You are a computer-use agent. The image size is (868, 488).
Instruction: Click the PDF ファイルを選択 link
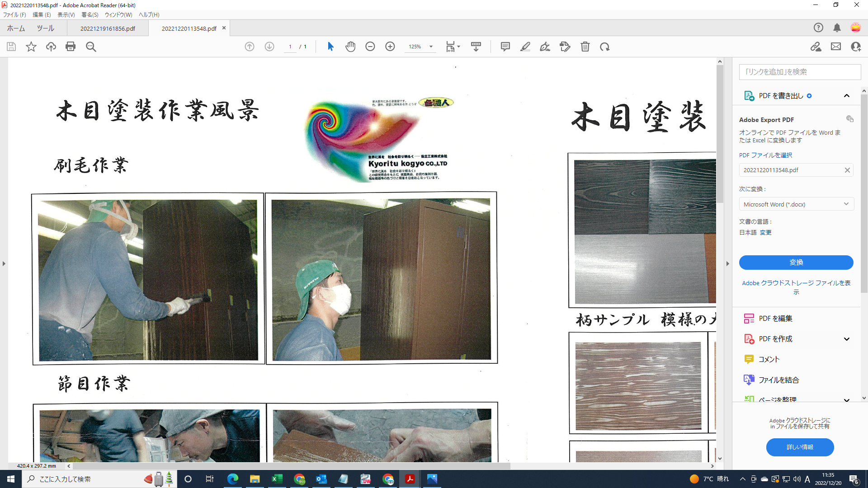(x=765, y=155)
